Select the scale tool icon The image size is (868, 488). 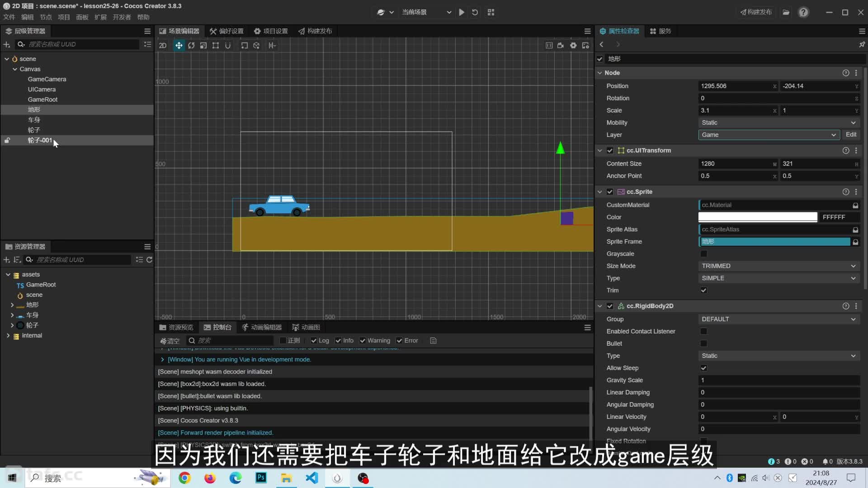point(203,45)
